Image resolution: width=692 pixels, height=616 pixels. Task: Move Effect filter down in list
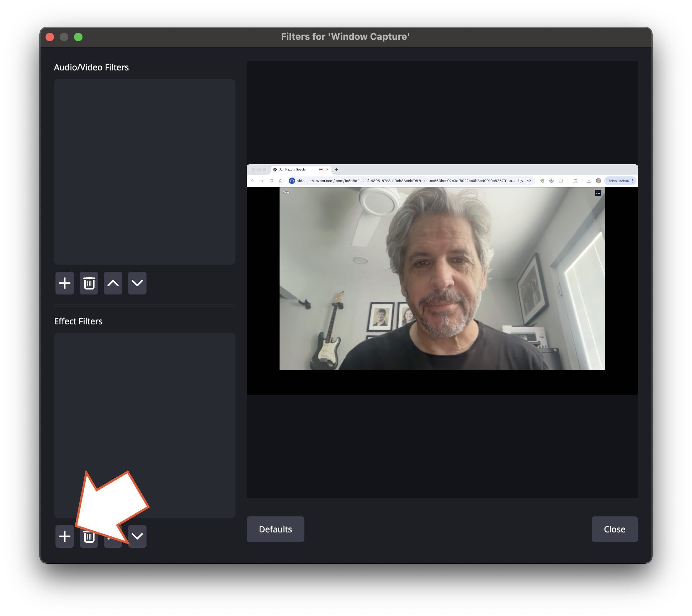(138, 536)
